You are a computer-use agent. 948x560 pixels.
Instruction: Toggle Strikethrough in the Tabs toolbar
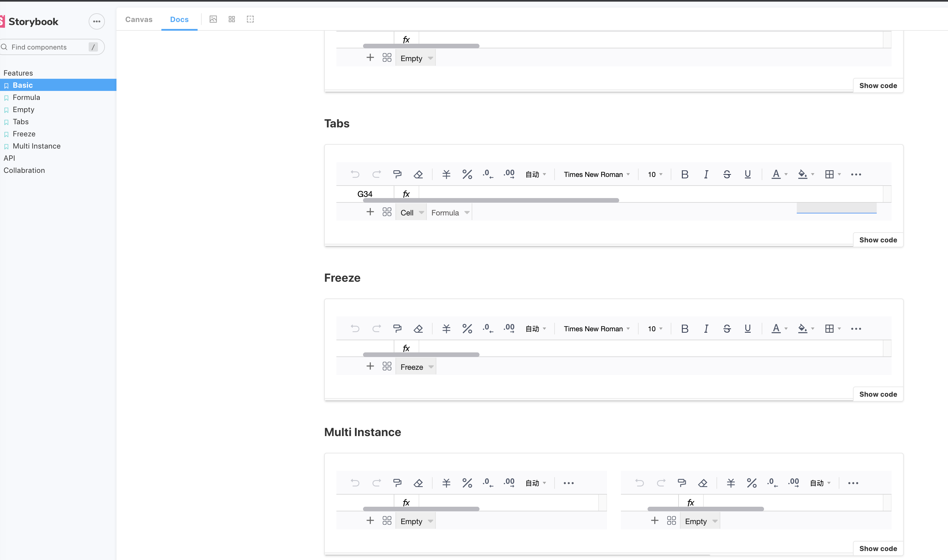727,174
